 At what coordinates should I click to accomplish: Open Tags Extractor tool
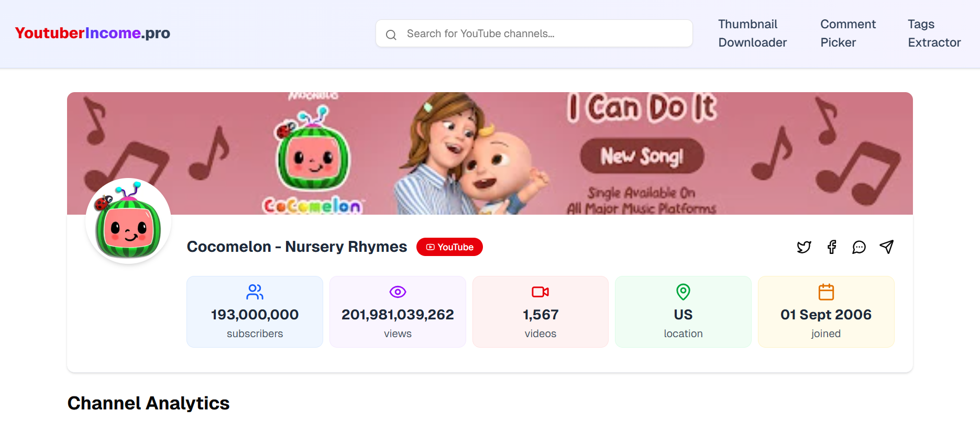pos(934,34)
